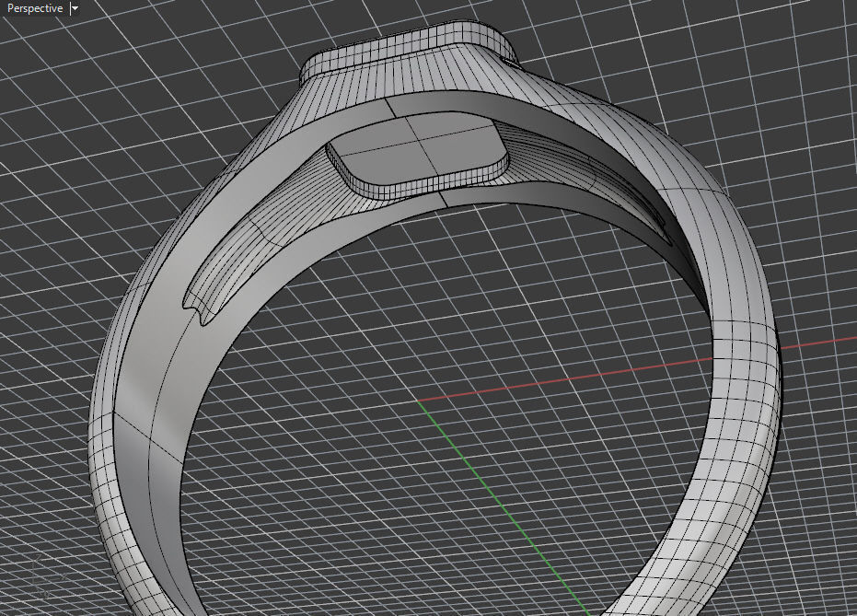Expand the viewport dropdown arrow beside Perspective
The image size is (857, 616).
pos(75,8)
